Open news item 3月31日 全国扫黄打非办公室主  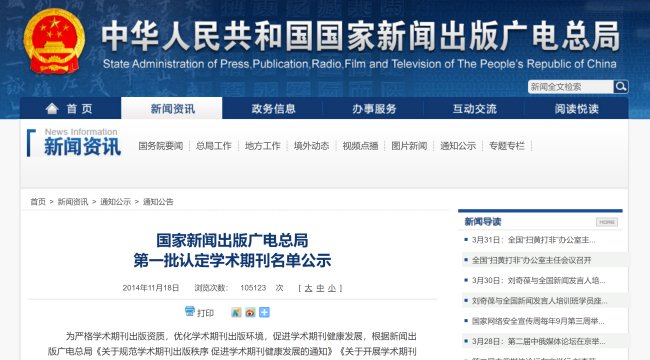point(534,240)
